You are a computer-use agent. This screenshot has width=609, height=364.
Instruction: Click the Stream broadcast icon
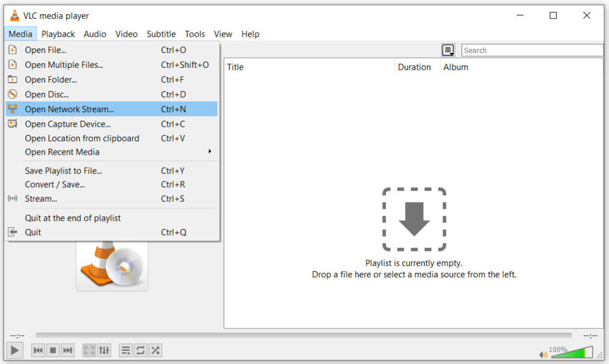pyautogui.click(x=12, y=198)
